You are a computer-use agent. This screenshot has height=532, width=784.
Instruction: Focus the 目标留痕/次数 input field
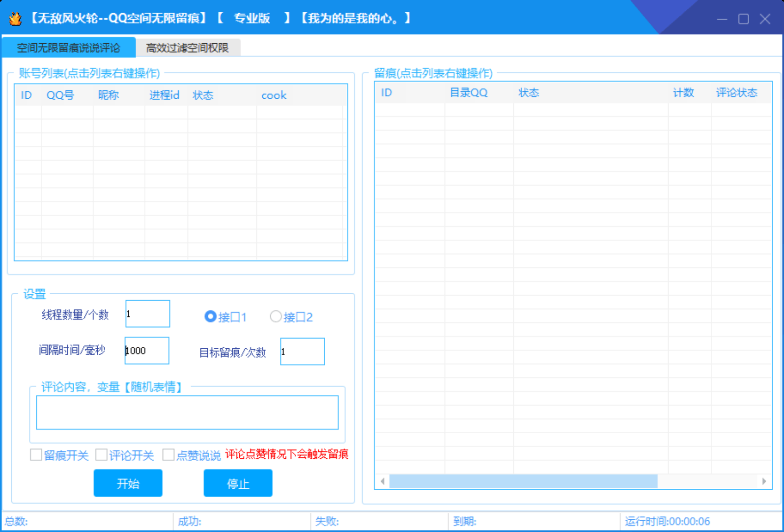302,351
